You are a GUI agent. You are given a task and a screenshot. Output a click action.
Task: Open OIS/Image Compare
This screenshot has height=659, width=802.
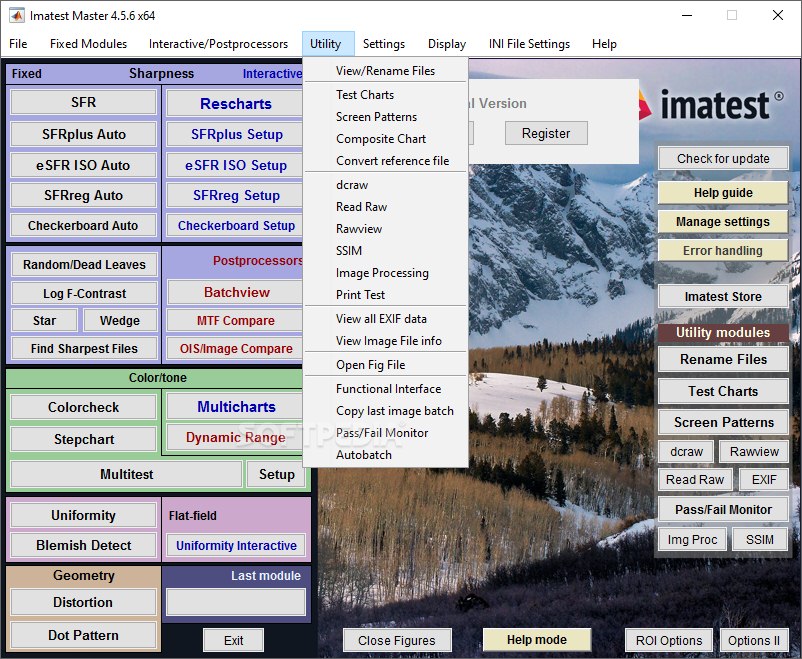pyautogui.click(x=235, y=349)
